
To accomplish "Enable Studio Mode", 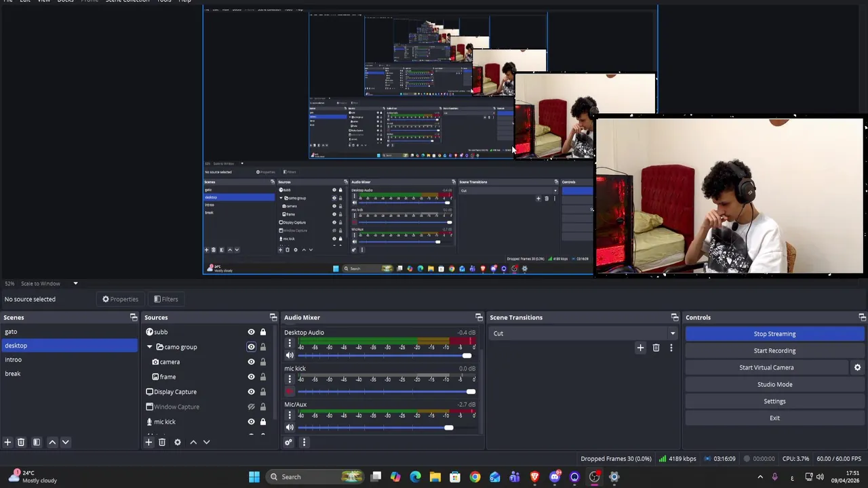I will [x=774, y=384].
